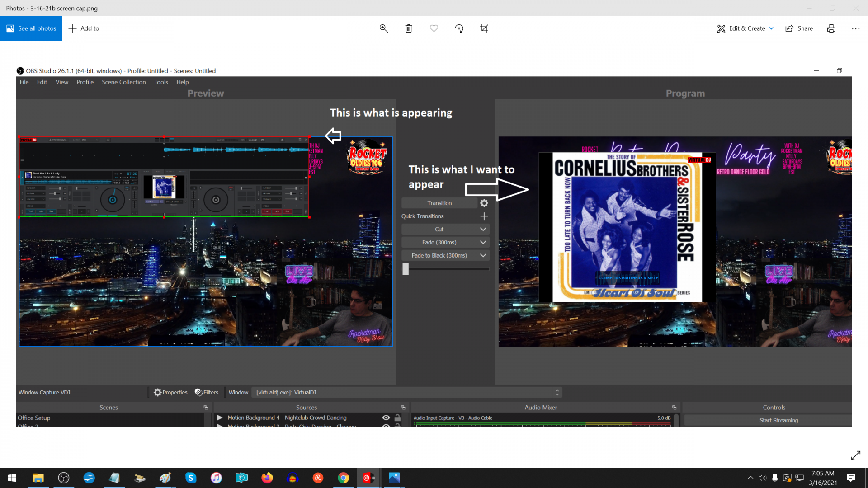The height and width of the screenshot is (488, 868).
Task: Open source Properties gear button
Action: 170,393
